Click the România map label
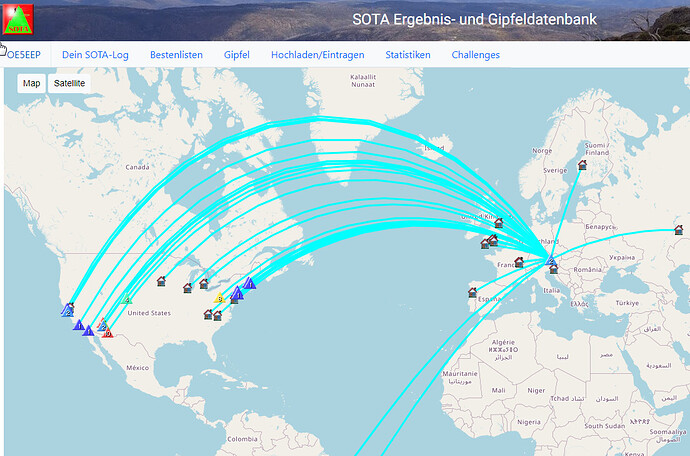Image resolution: width=690 pixels, height=456 pixels. (x=587, y=269)
